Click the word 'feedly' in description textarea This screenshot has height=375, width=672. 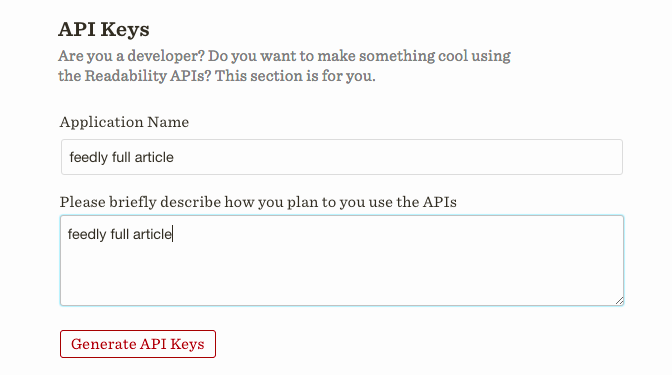click(x=87, y=234)
